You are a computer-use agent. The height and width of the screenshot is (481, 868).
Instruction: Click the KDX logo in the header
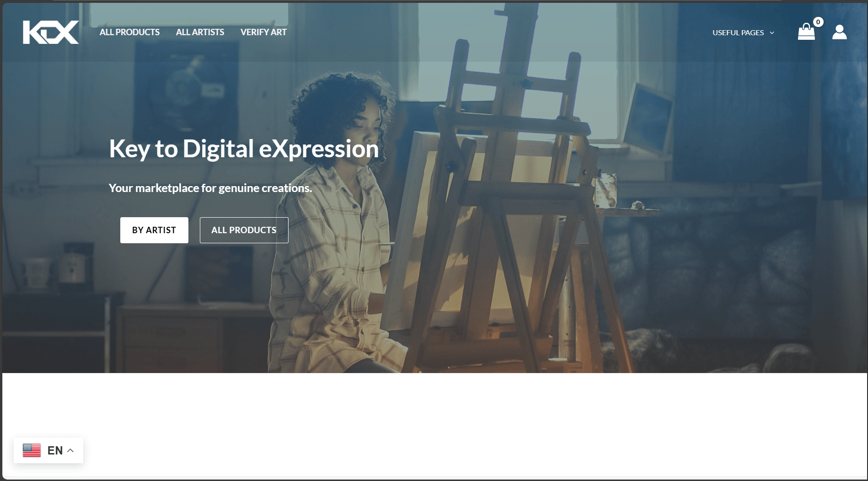pyautogui.click(x=51, y=32)
